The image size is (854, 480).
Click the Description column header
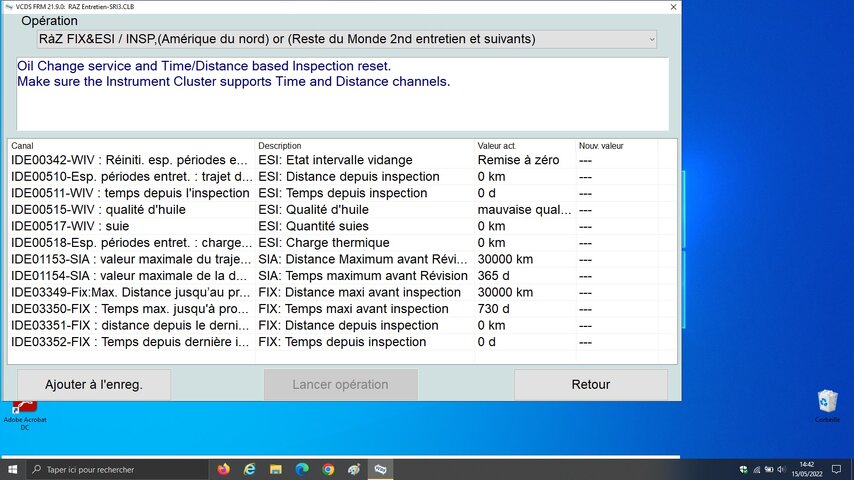click(x=364, y=146)
